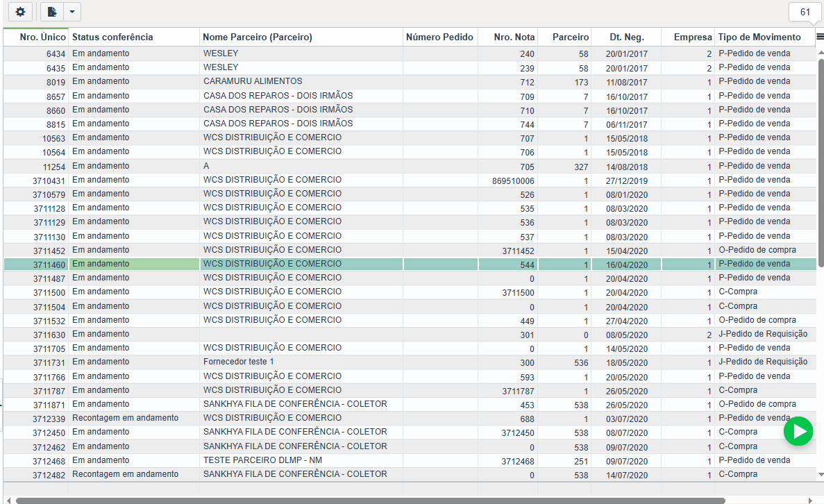Click the export document icon

point(52,12)
